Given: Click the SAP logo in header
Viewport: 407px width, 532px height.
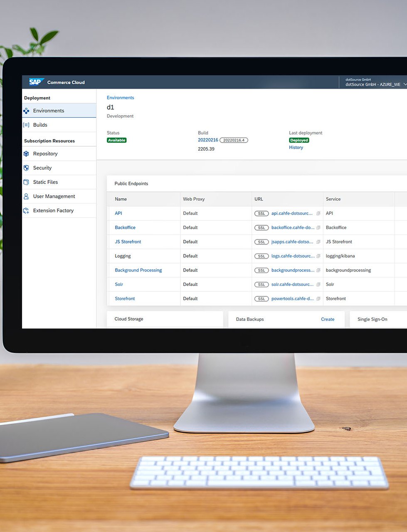Looking at the screenshot, I should click(x=36, y=82).
